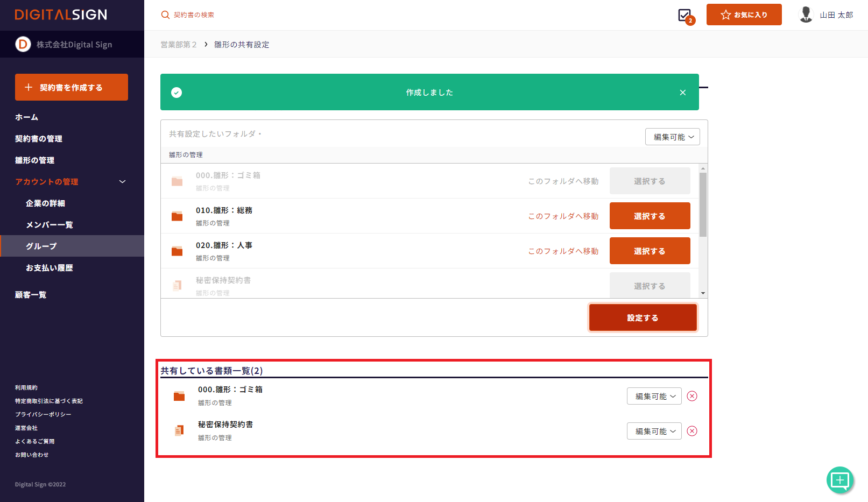Click the 010.雛形：総務 folder icon

(177, 216)
